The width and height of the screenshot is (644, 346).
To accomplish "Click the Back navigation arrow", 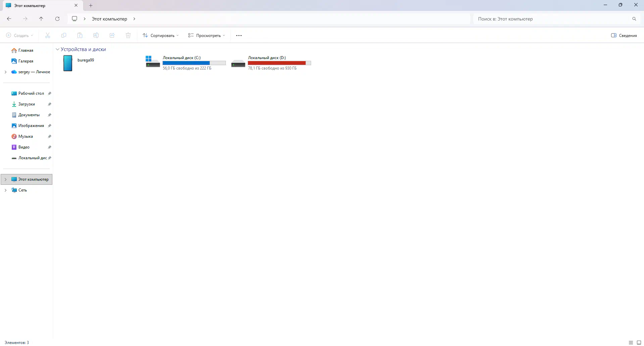I will pyautogui.click(x=9, y=19).
